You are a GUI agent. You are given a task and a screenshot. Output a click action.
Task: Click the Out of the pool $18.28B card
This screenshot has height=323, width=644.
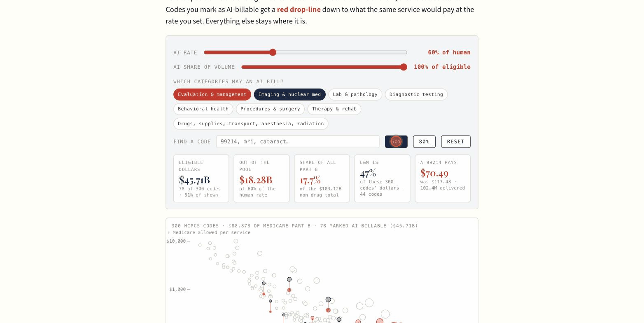261,178
